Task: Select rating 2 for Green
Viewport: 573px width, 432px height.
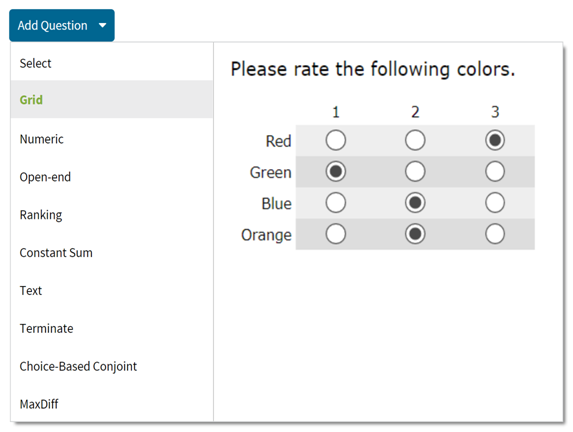Action: 415,171
